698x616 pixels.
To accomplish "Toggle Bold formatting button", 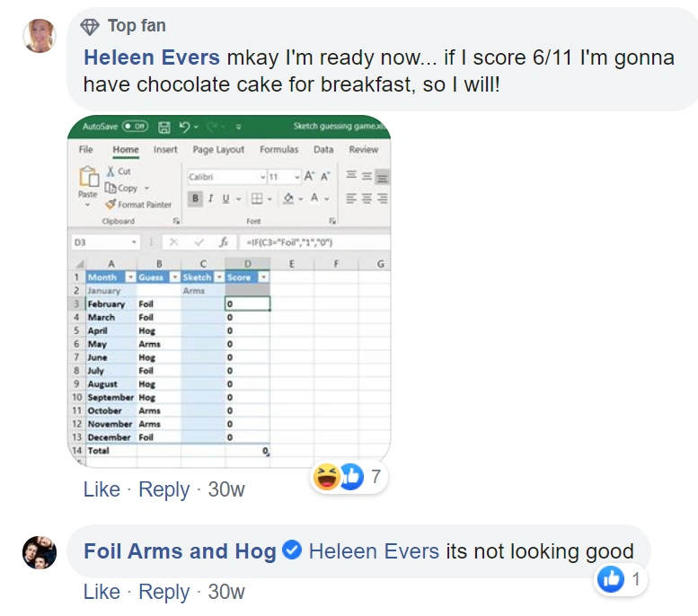I will 195,198.
